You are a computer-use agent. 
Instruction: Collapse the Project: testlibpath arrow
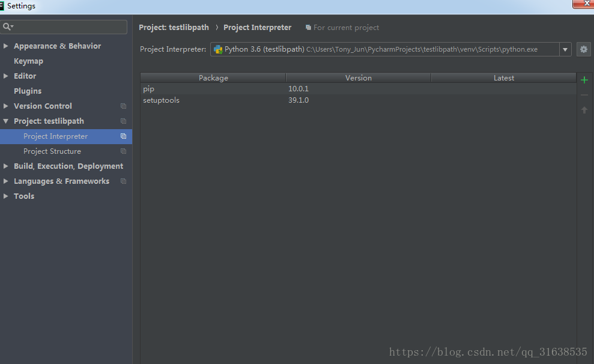tap(5, 121)
